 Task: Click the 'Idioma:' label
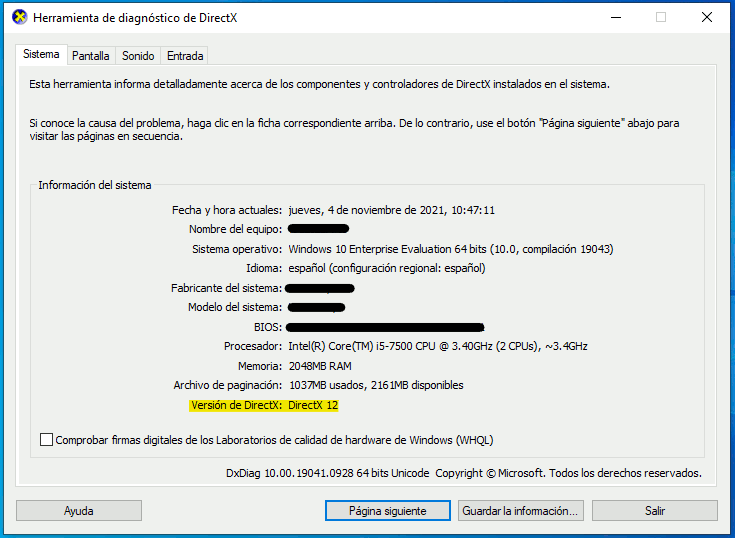[x=264, y=268]
